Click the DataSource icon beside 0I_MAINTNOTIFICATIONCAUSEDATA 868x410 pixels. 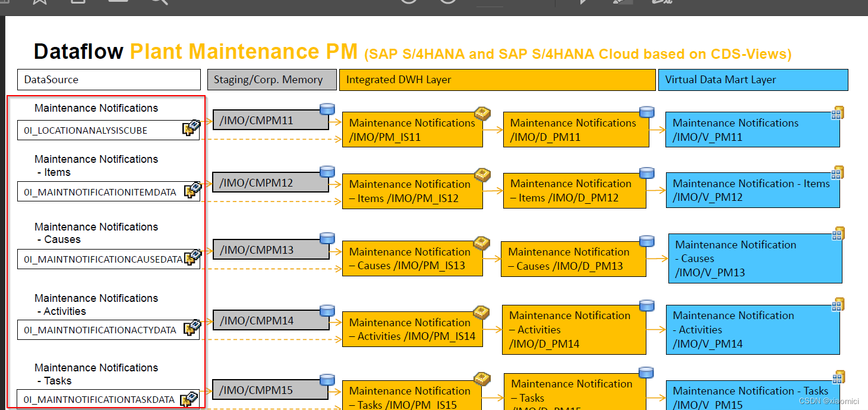192,258
